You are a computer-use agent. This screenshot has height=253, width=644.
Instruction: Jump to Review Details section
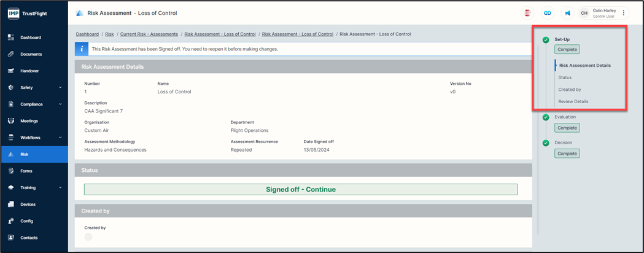(573, 101)
